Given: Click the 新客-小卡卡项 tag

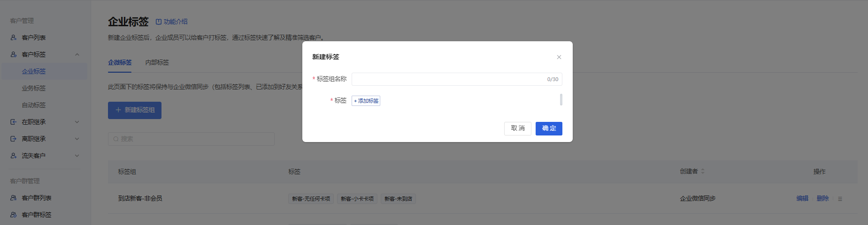Looking at the screenshot, I should click(357, 199).
